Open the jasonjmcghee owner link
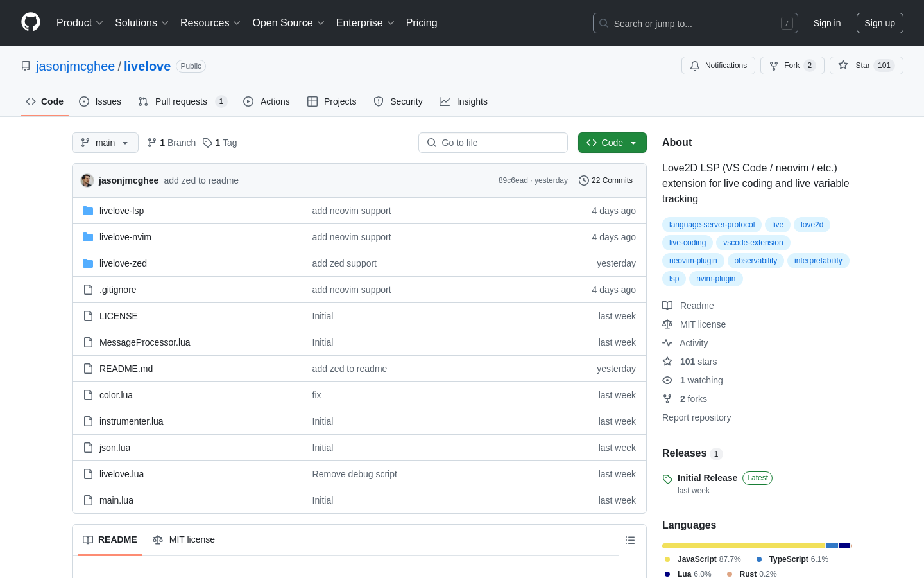 tap(75, 66)
